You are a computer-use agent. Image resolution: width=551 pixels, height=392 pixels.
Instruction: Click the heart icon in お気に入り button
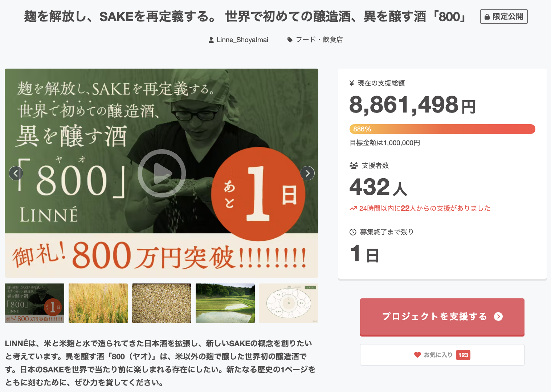point(417,355)
